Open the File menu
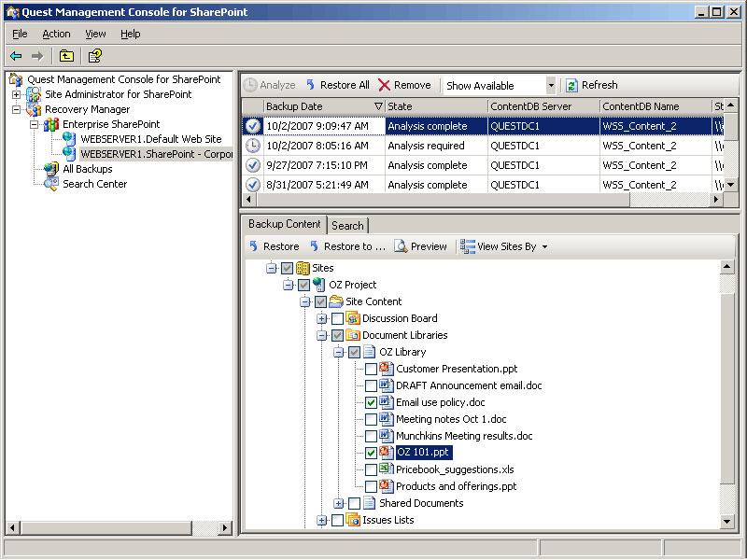 [20, 34]
